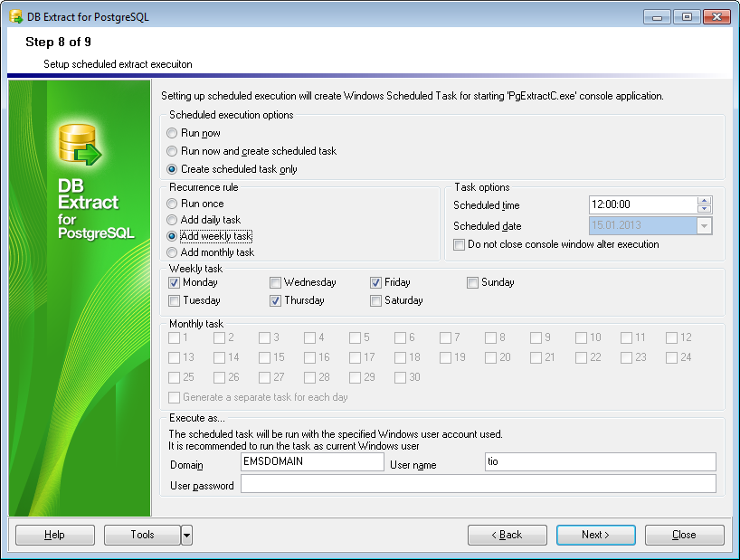
Task: Maximize the DB Extract window
Action: 687,17
